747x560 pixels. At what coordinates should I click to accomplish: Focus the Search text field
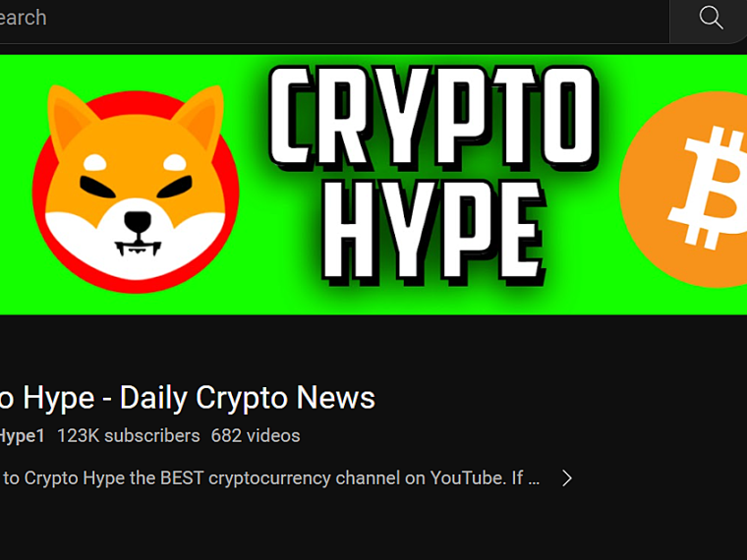coord(334,19)
